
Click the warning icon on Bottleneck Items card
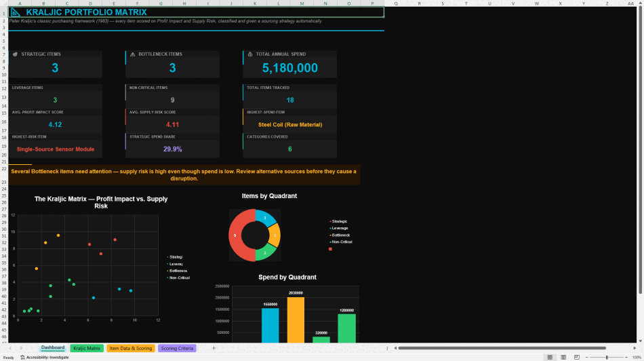tap(133, 54)
